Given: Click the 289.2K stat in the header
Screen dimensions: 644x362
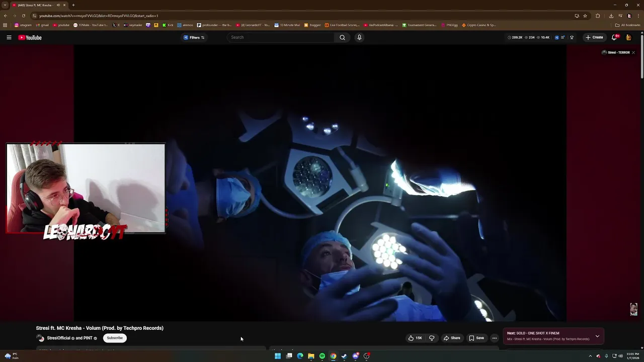Looking at the screenshot, I should tap(515, 37).
